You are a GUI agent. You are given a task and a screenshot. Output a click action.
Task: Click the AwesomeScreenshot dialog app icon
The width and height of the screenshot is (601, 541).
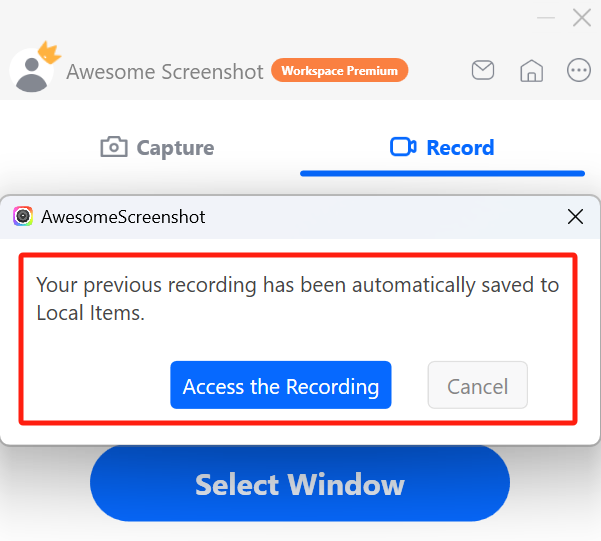tap(23, 217)
